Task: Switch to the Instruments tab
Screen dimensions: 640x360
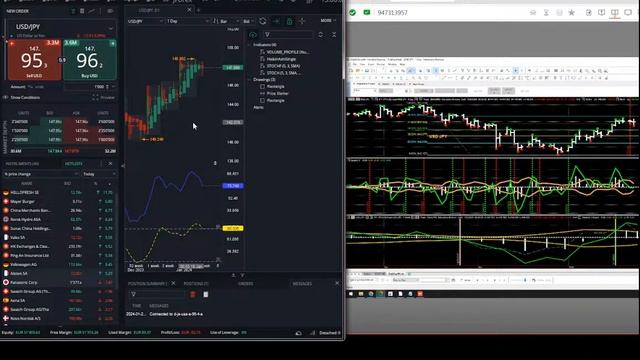Action: tap(22, 164)
